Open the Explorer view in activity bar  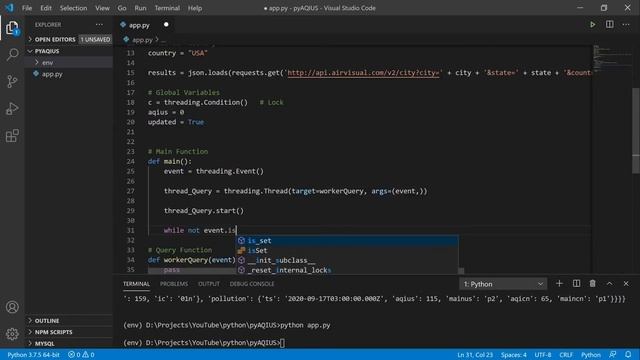[12, 28]
